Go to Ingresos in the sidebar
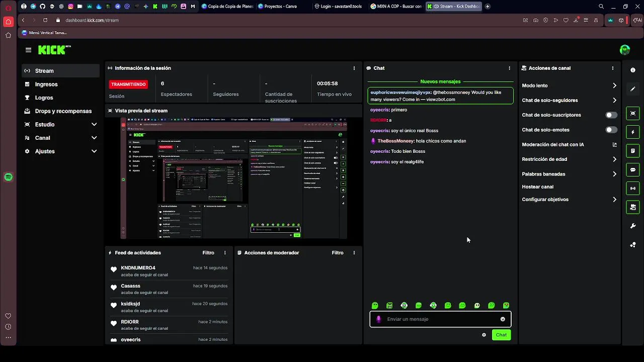This screenshot has height=362, width=644. 60,84
